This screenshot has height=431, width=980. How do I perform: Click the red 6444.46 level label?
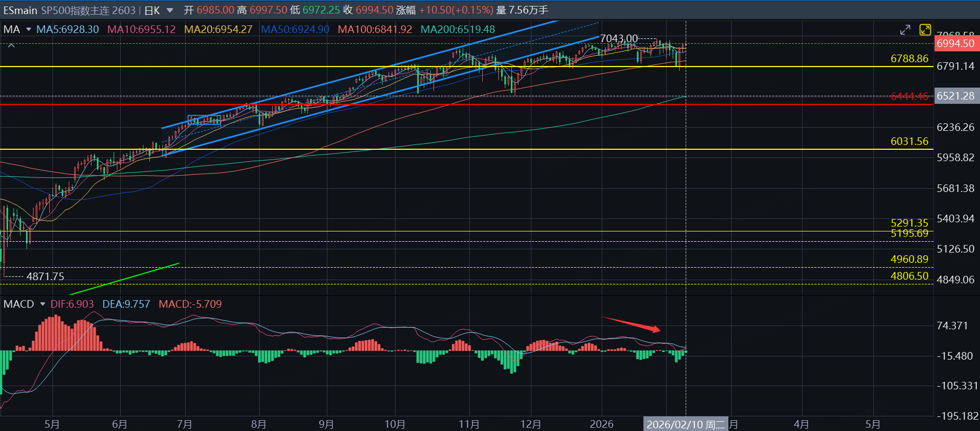[x=909, y=96]
